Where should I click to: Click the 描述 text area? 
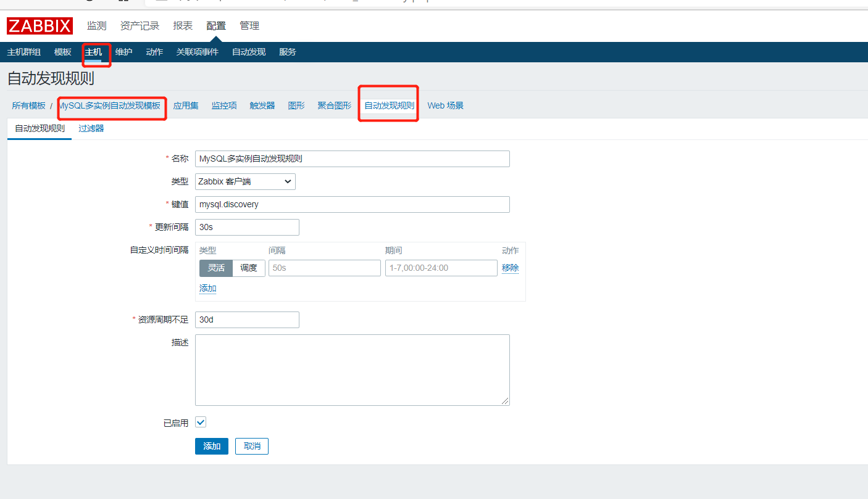pos(353,370)
